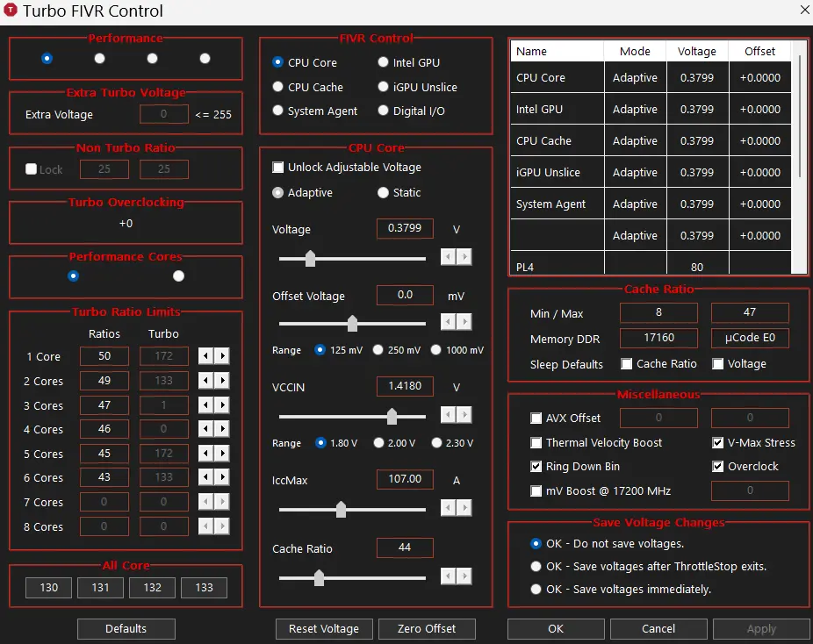This screenshot has height=644, width=813.
Task: Click the Offset Voltage slider thumb
Action: 353,323
